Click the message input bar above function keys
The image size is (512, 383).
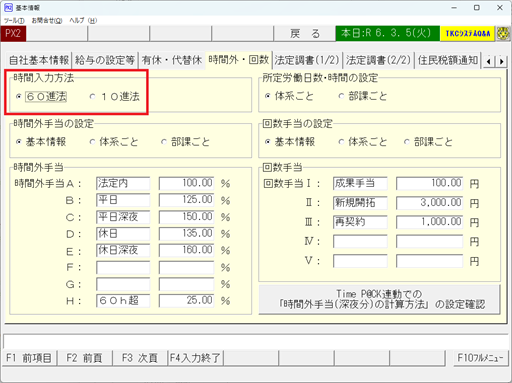(x=256, y=341)
